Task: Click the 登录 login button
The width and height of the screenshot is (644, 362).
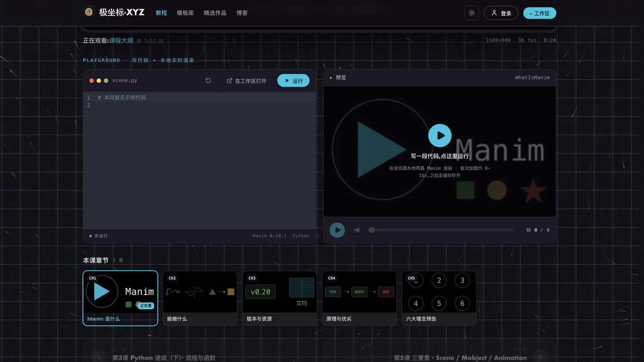Action: click(x=501, y=13)
